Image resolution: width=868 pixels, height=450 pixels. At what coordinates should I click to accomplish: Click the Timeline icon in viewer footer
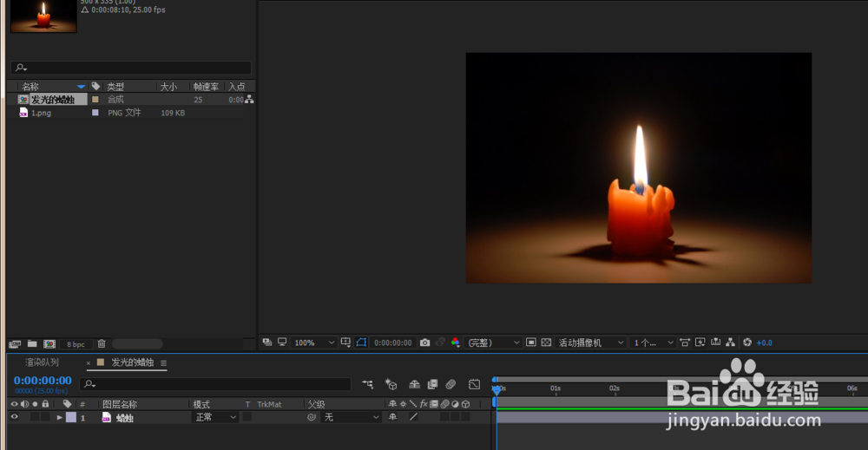click(716, 342)
